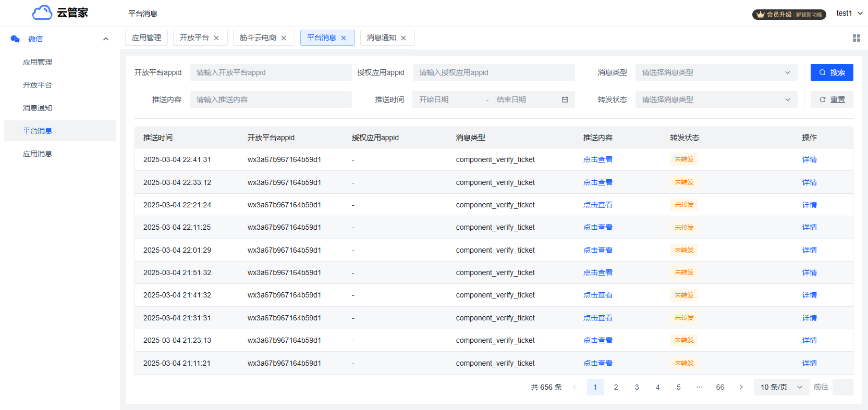Open 详情 for 22:01:29 row
The width and height of the screenshot is (868, 410).
pyautogui.click(x=810, y=250)
